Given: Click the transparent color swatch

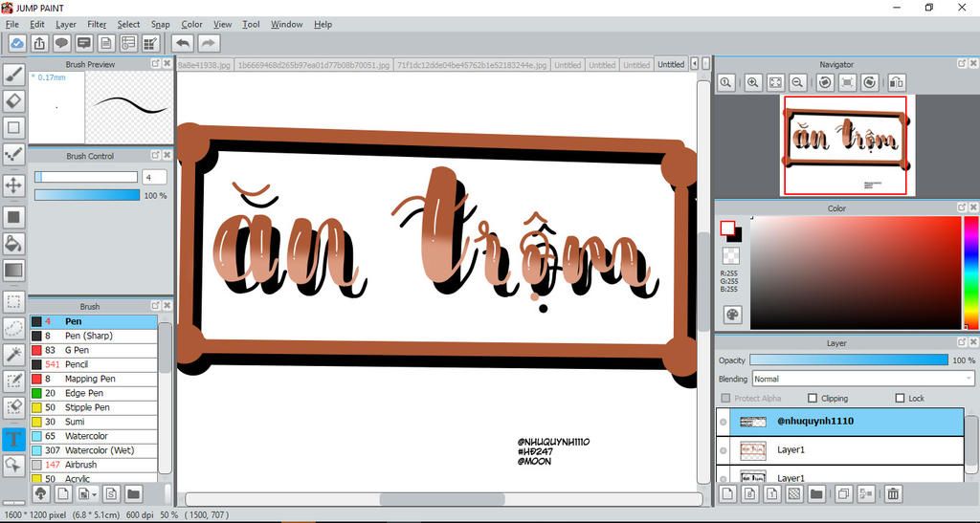Looking at the screenshot, I should click(730, 255).
